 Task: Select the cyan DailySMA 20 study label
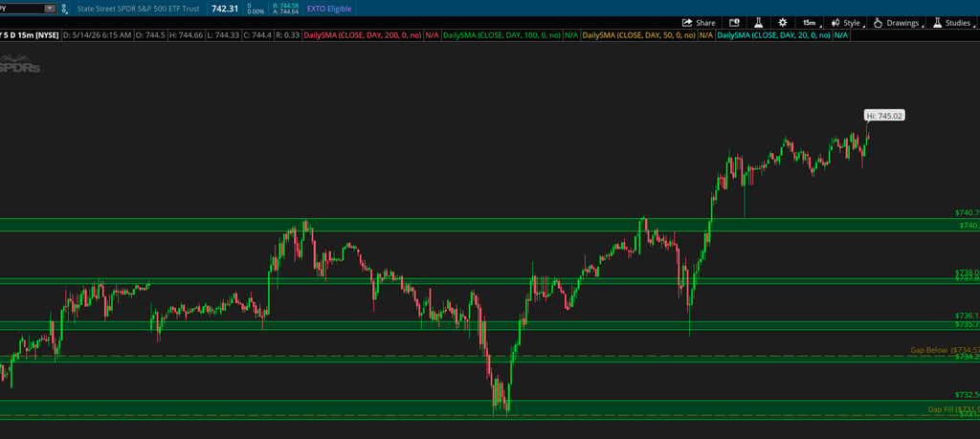tap(773, 35)
